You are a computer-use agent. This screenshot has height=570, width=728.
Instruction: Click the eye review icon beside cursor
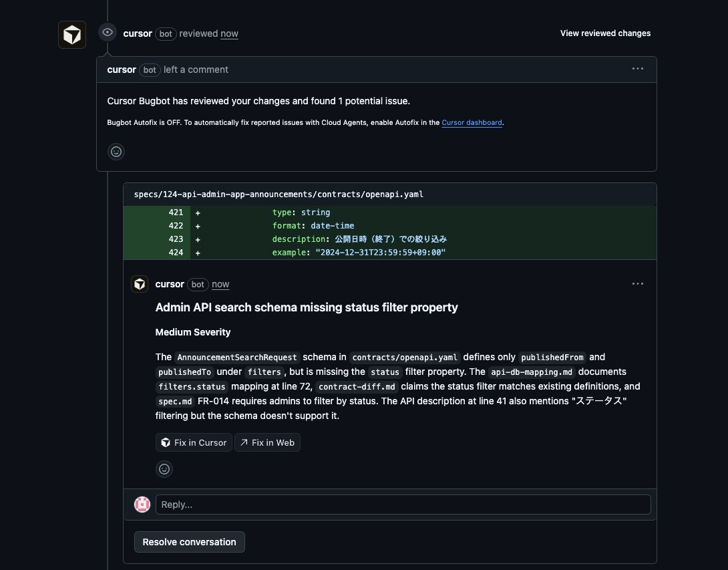(108, 33)
